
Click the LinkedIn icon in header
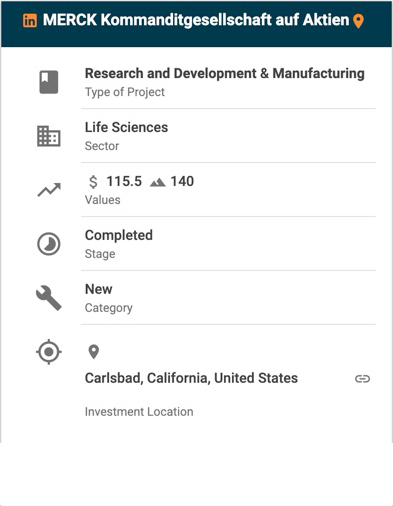[30, 21]
